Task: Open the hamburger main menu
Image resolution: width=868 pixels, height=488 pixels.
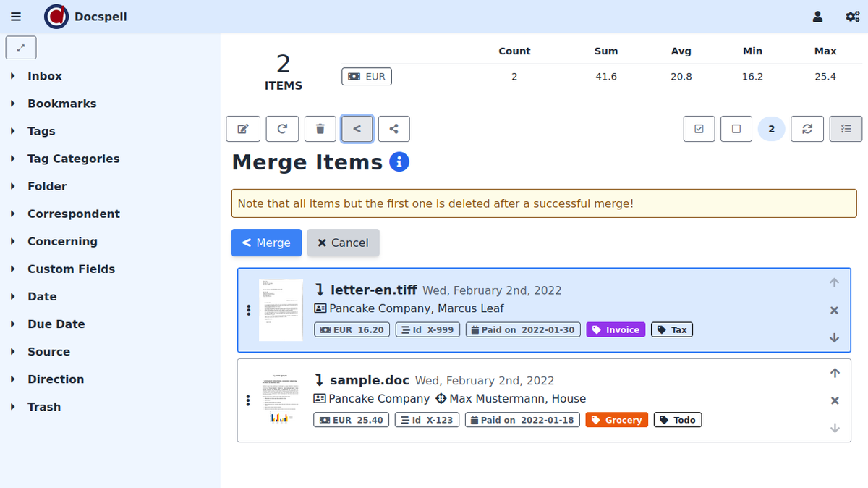Action: pyautogui.click(x=16, y=17)
